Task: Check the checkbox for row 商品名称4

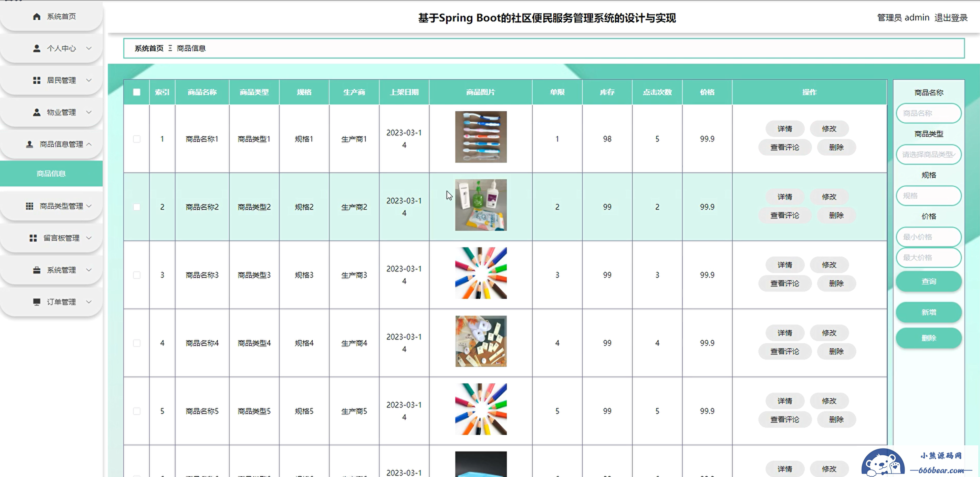Action: (x=137, y=343)
